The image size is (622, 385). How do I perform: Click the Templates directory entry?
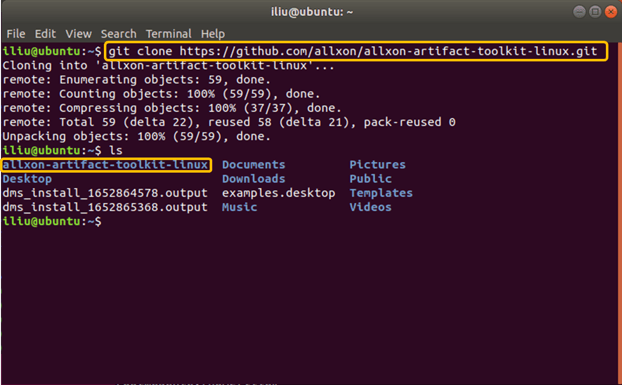[x=381, y=193]
